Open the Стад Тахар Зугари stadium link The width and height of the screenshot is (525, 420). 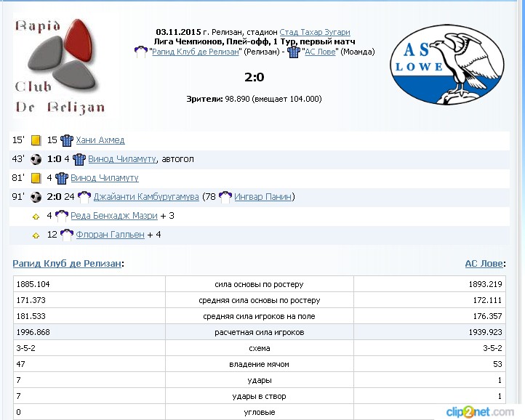pyautogui.click(x=314, y=32)
